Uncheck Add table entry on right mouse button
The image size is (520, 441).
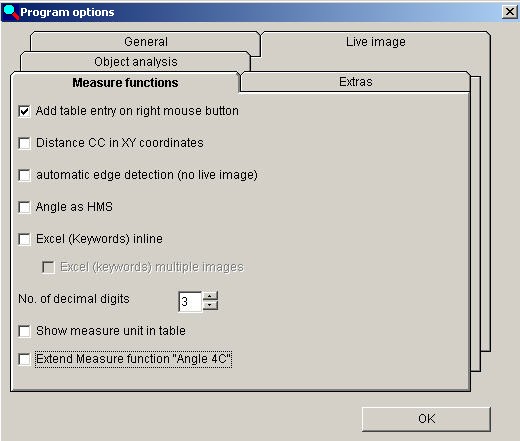click(x=24, y=111)
